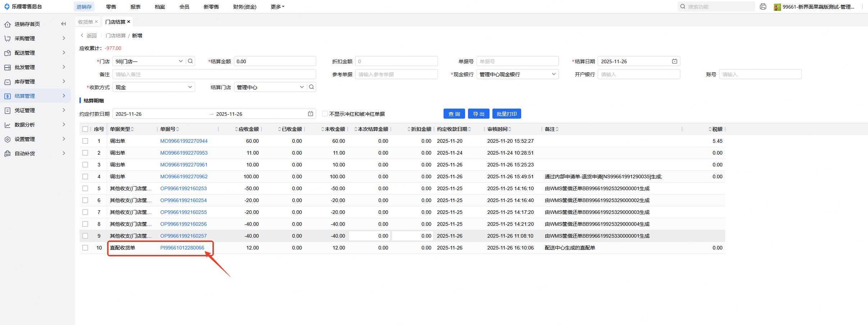Close the 门店结算 tab

129,22
